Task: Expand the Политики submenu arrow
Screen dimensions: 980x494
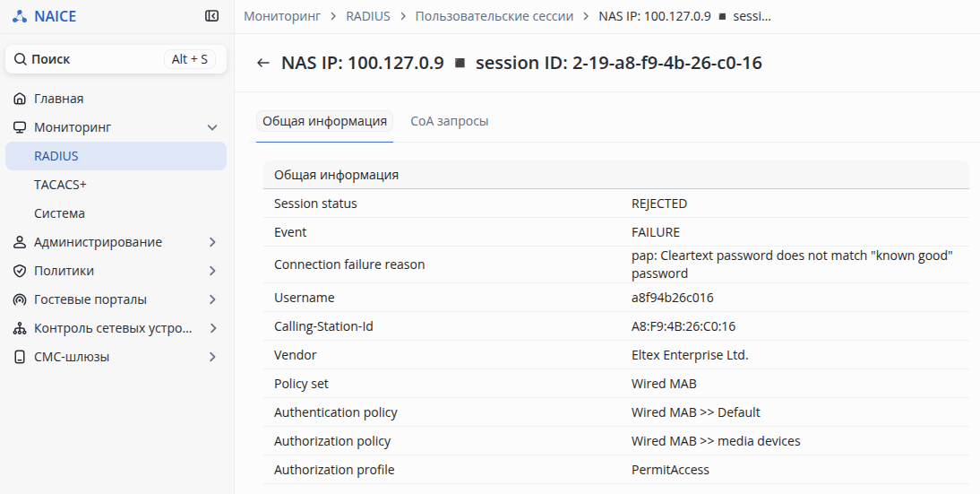Action: [212, 271]
